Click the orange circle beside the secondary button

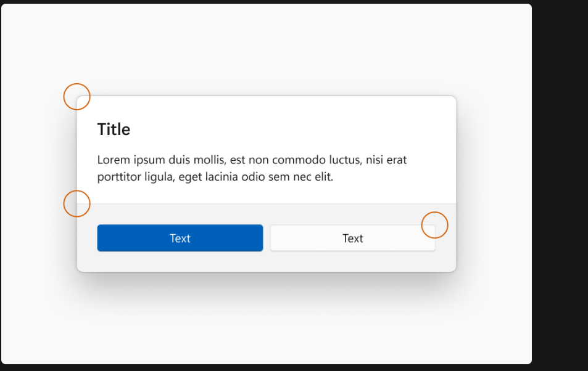pos(434,225)
